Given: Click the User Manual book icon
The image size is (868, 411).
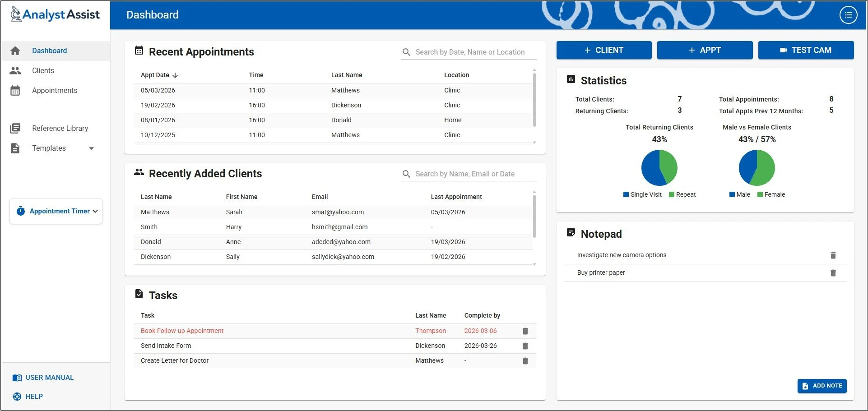Looking at the screenshot, I should click(17, 377).
